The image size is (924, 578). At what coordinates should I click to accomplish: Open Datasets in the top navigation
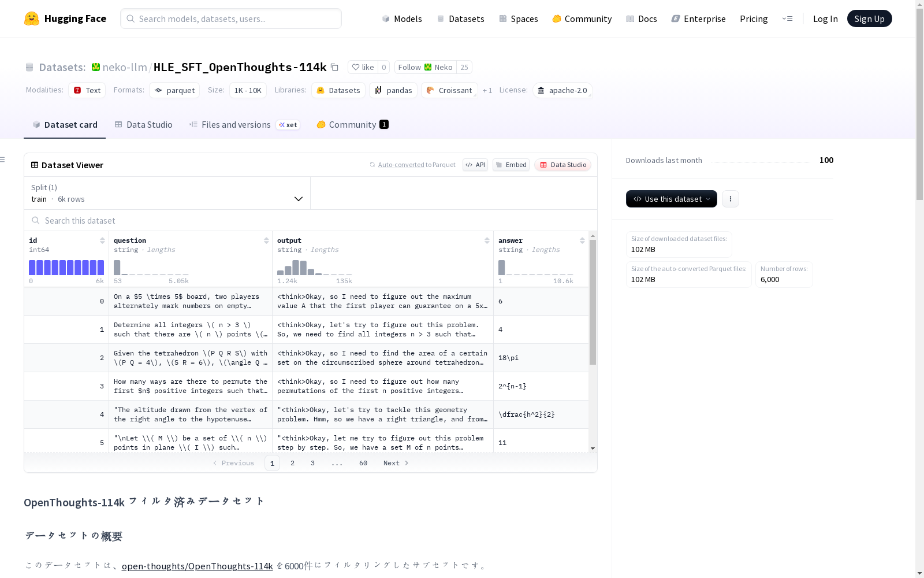click(x=460, y=18)
